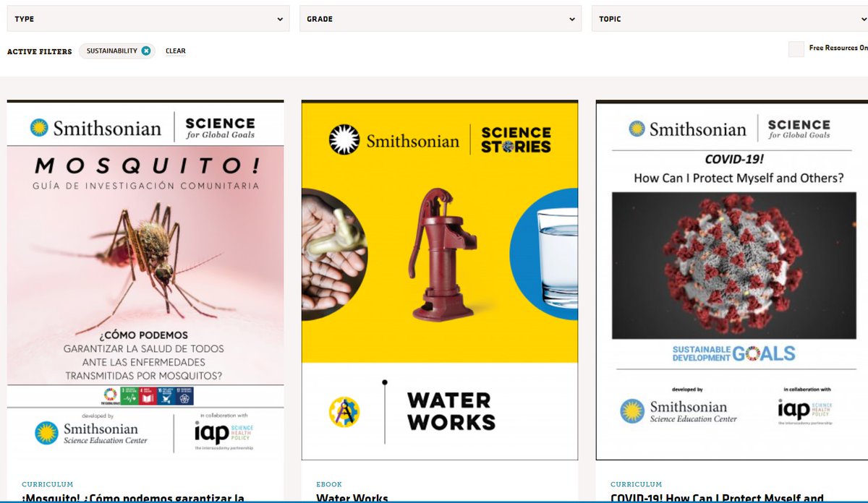The width and height of the screenshot is (868, 503).
Task: Open the Water Works ebook cover
Action: (440, 281)
